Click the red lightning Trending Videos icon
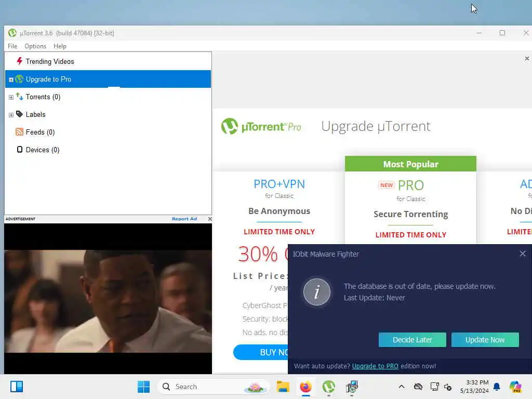Screen dimensions: 532x399 click(19, 61)
